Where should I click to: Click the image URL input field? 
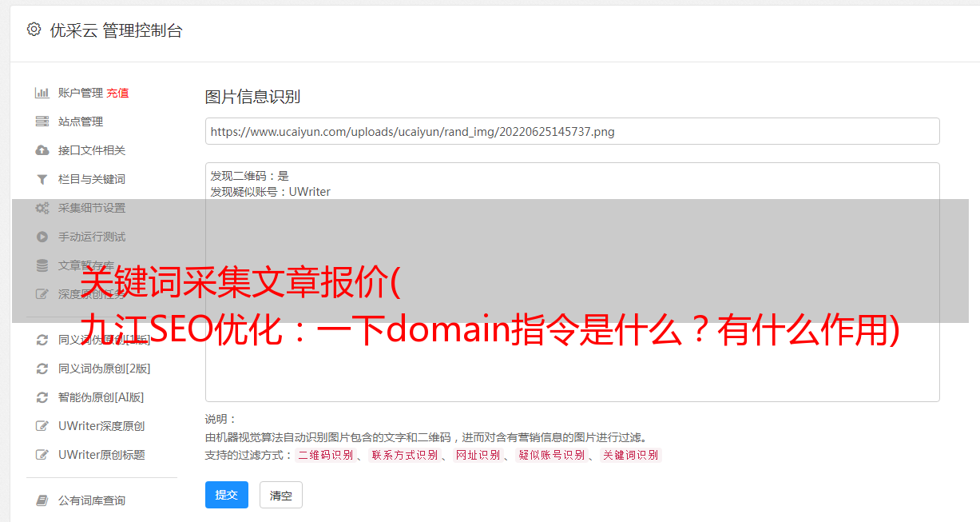coord(572,131)
